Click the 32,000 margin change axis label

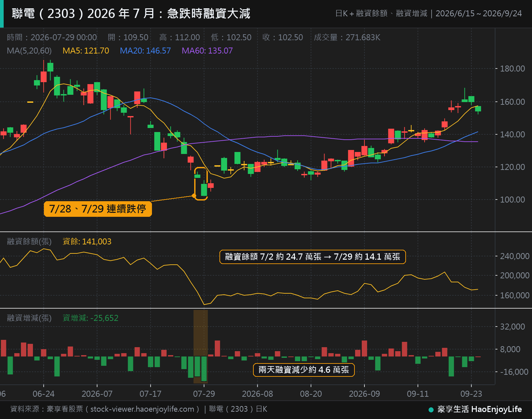point(512,327)
